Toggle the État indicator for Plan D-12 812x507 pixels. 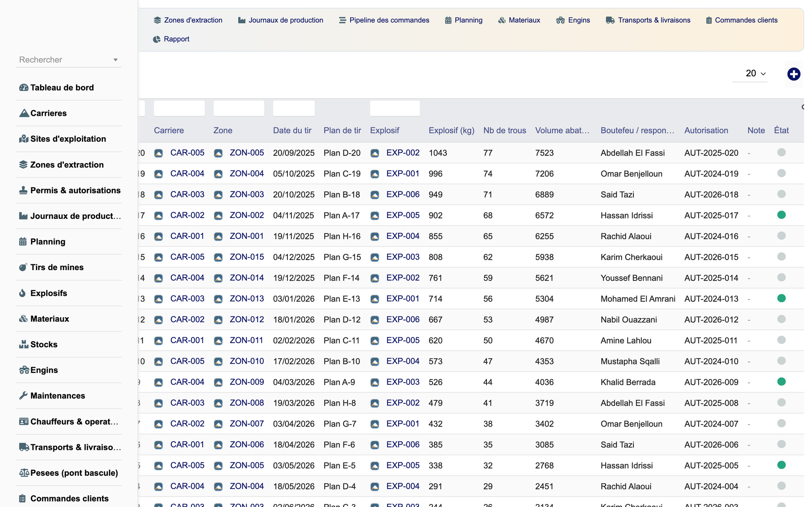coord(782,319)
